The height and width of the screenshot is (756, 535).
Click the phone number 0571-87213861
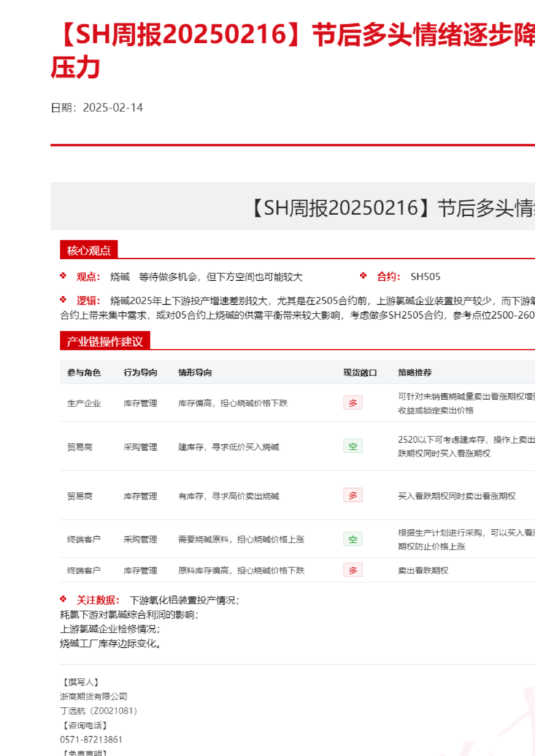pyautogui.click(x=91, y=739)
